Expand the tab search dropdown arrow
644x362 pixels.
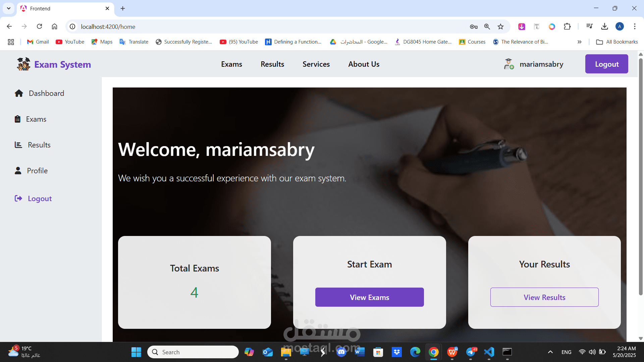[9, 8]
